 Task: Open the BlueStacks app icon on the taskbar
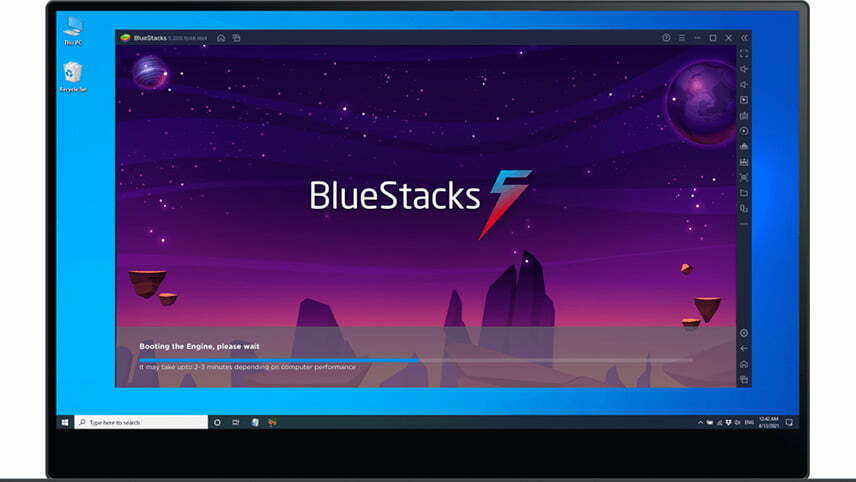(x=272, y=423)
